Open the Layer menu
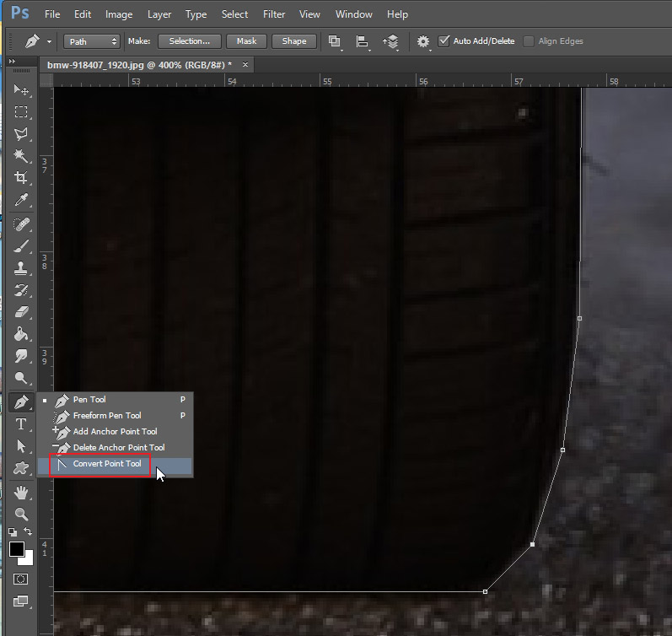Image resolution: width=672 pixels, height=636 pixels. click(x=159, y=14)
